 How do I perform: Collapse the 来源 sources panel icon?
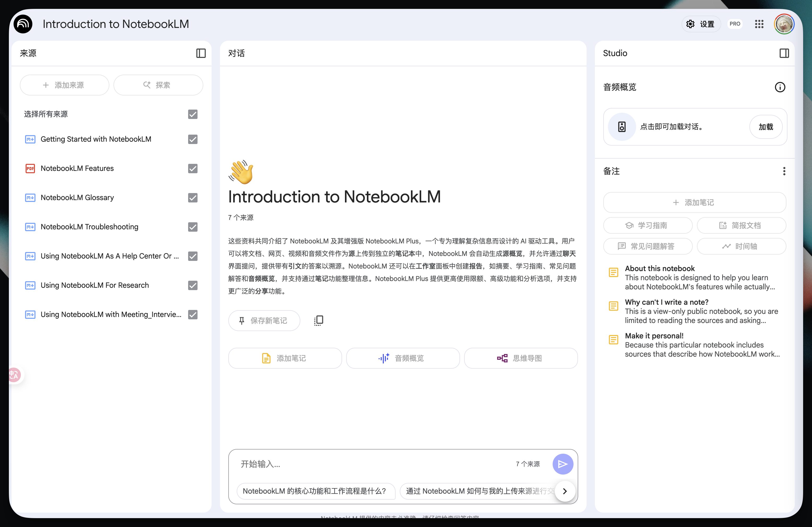coord(201,53)
